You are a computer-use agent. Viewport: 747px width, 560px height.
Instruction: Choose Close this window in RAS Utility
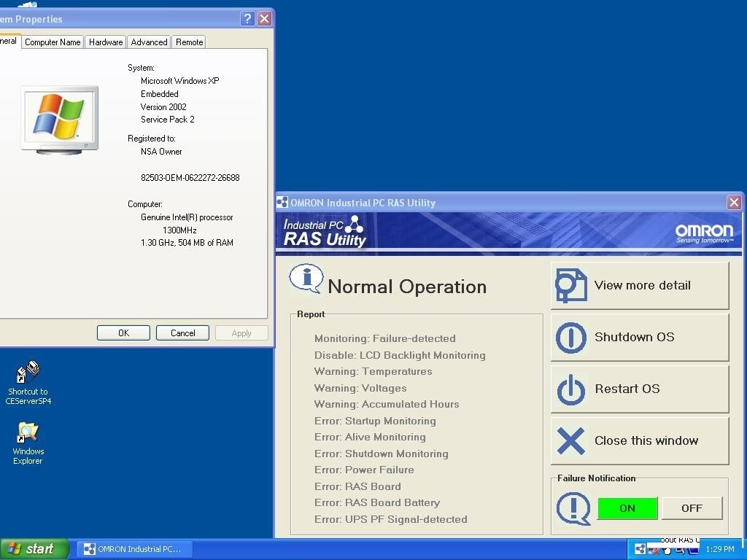[x=640, y=441]
